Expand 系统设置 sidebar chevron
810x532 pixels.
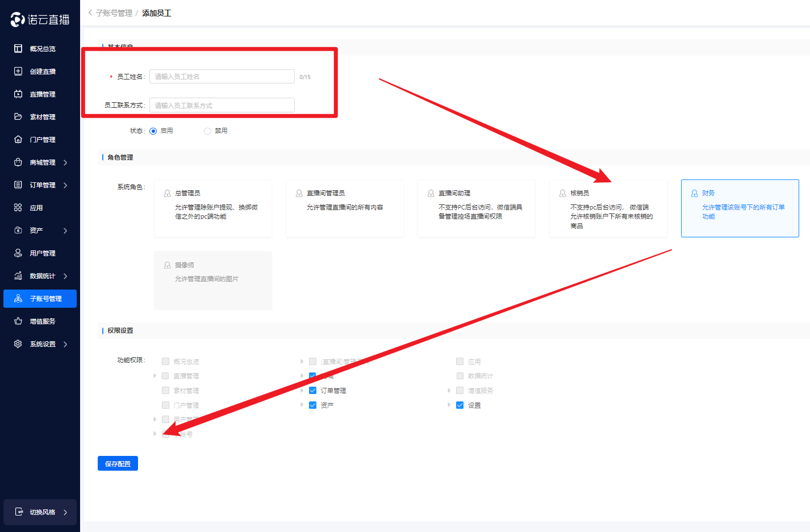pyautogui.click(x=65, y=344)
